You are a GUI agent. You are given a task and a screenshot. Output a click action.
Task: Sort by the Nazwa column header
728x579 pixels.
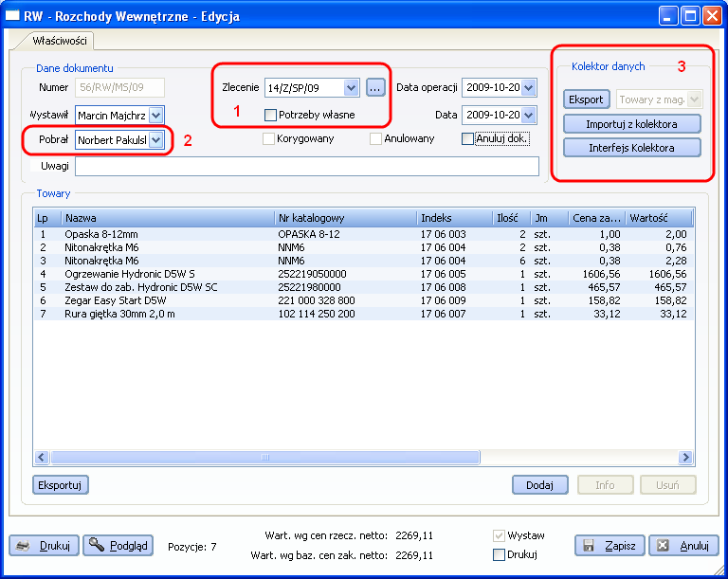[x=168, y=218]
